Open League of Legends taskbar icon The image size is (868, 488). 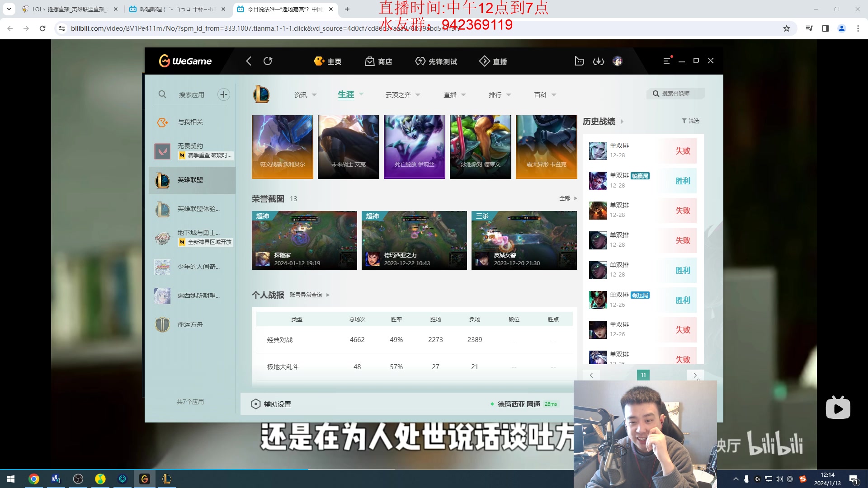167,479
